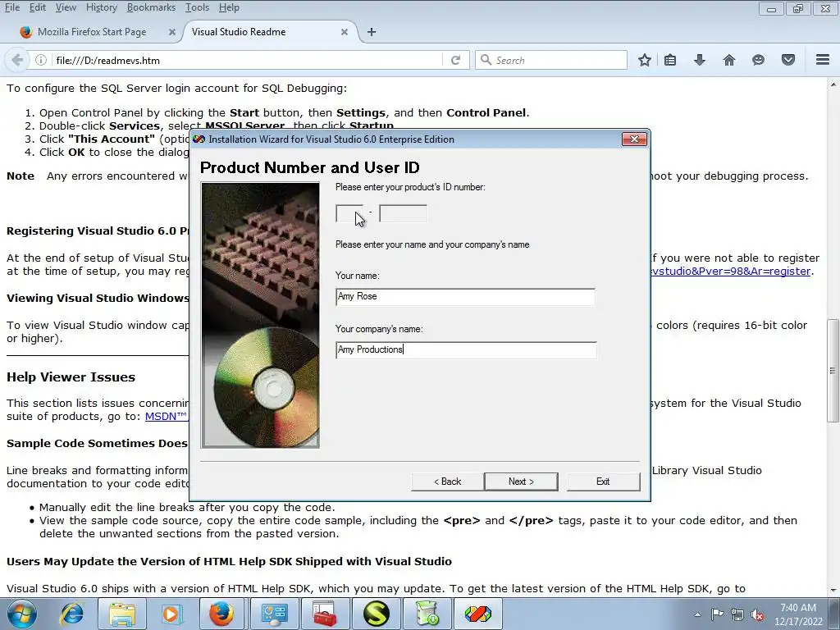Image resolution: width=840 pixels, height=630 pixels.
Task: Click the Back button in wizard
Action: (x=447, y=481)
